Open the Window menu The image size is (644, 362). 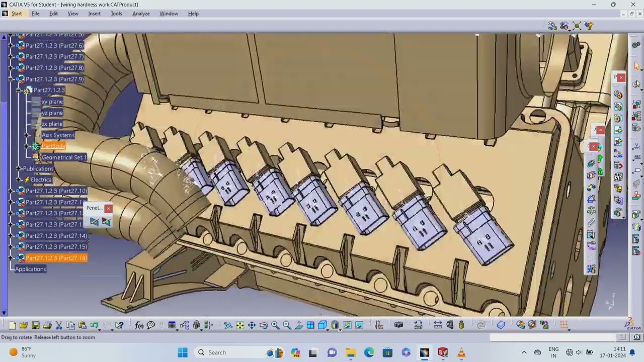click(x=169, y=14)
